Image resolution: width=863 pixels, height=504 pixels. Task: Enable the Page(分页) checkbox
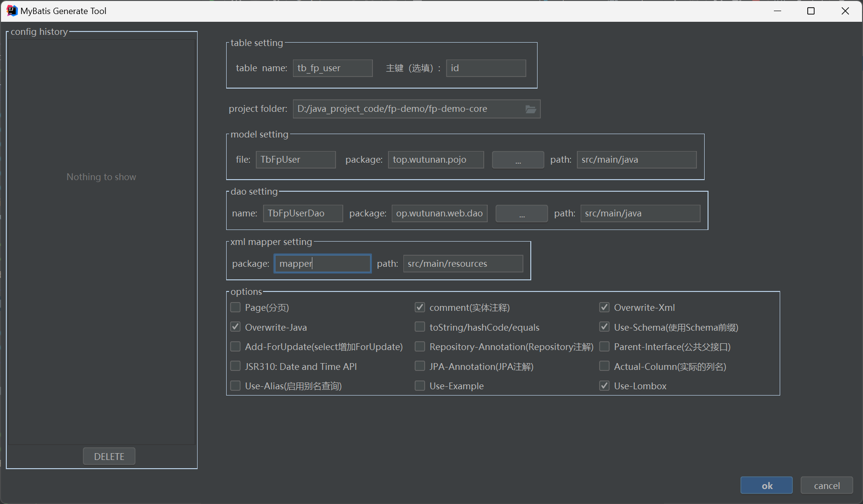tap(235, 307)
